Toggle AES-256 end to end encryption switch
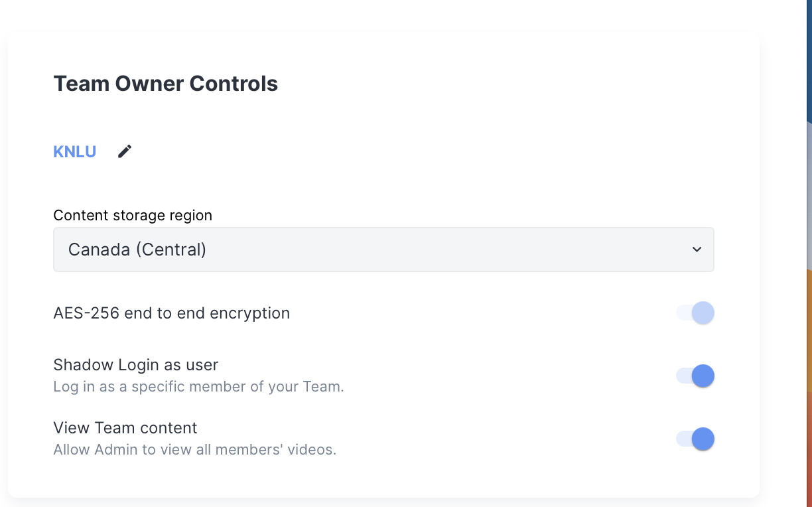 695,313
